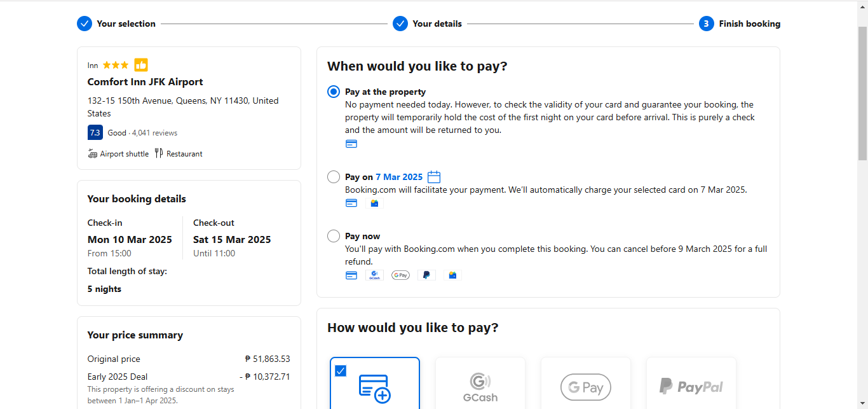Click wallet icon under Pay on 7 Mar
The image size is (868, 409).
(x=374, y=203)
